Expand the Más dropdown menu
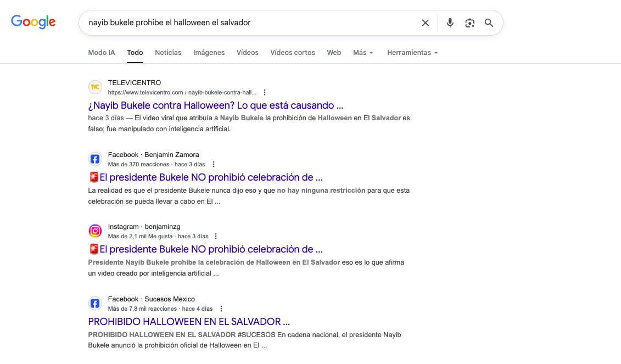 click(x=363, y=53)
